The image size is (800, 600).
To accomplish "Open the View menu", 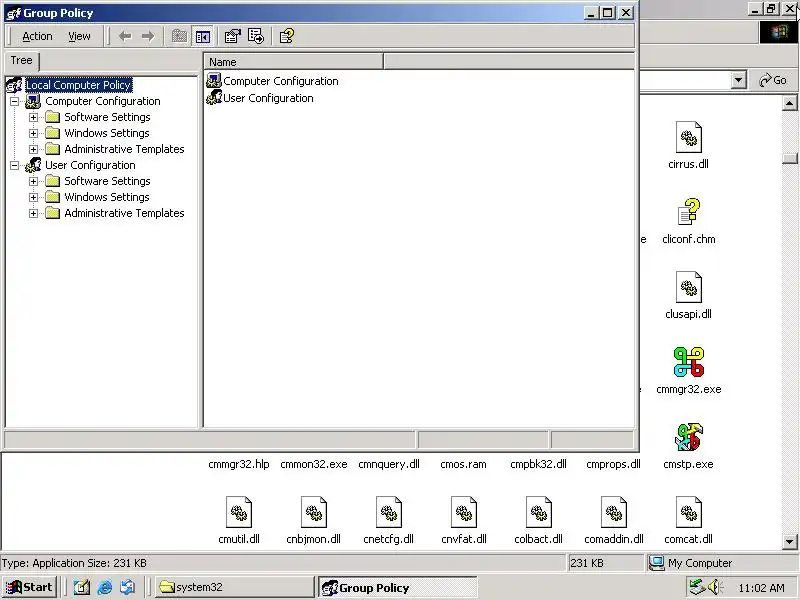I will pyautogui.click(x=79, y=36).
